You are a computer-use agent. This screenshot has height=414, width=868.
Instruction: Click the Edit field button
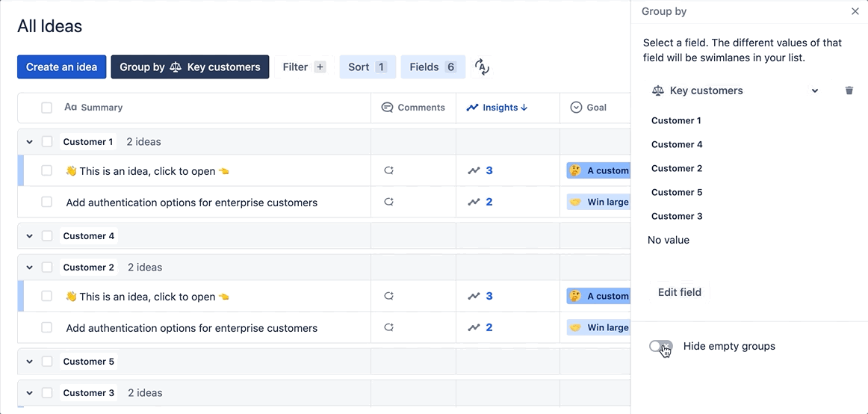point(679,292)
